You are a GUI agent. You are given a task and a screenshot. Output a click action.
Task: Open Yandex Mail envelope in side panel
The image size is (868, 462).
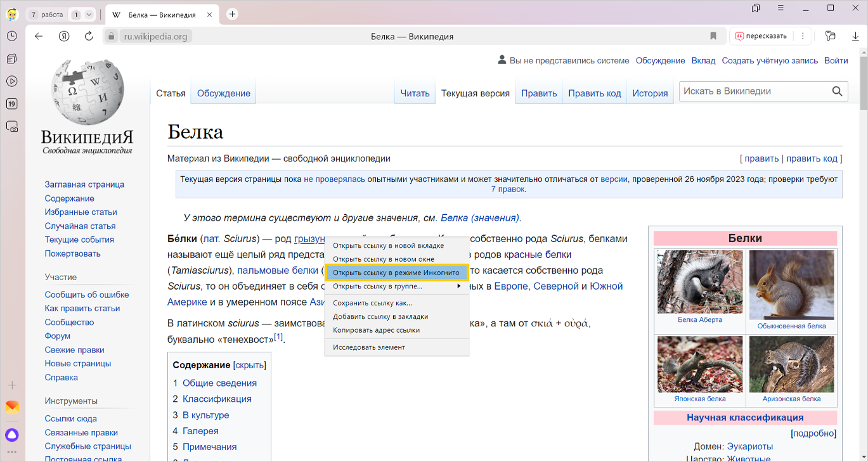[x=12, y=407]
